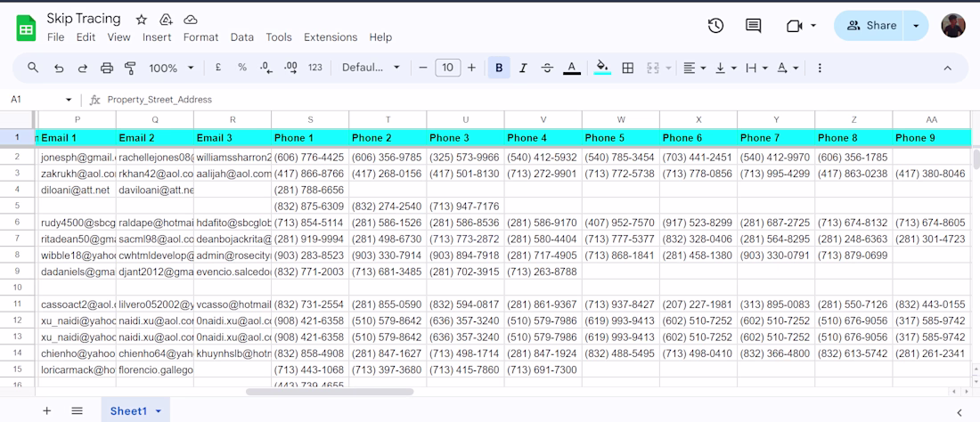980x422 pixels.
Task: Undo the last action
Action: coord(59,68)
